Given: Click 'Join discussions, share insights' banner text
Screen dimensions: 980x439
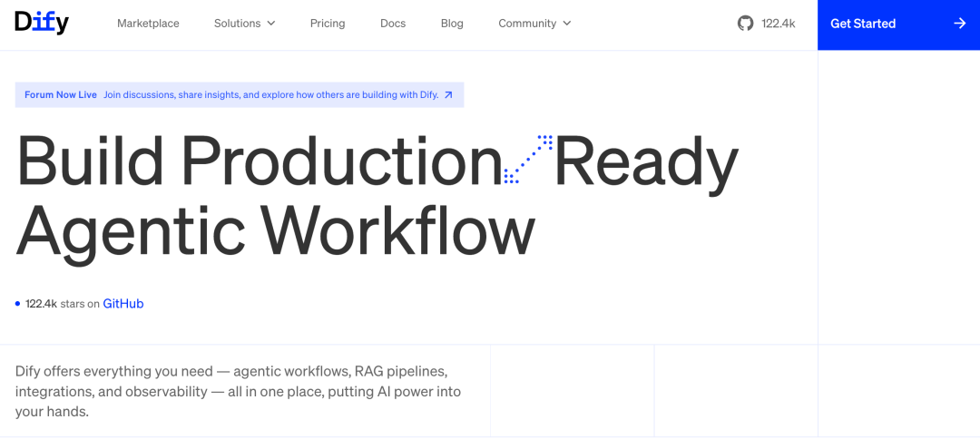Looking at the screenshot, I should tap(270, 95).
